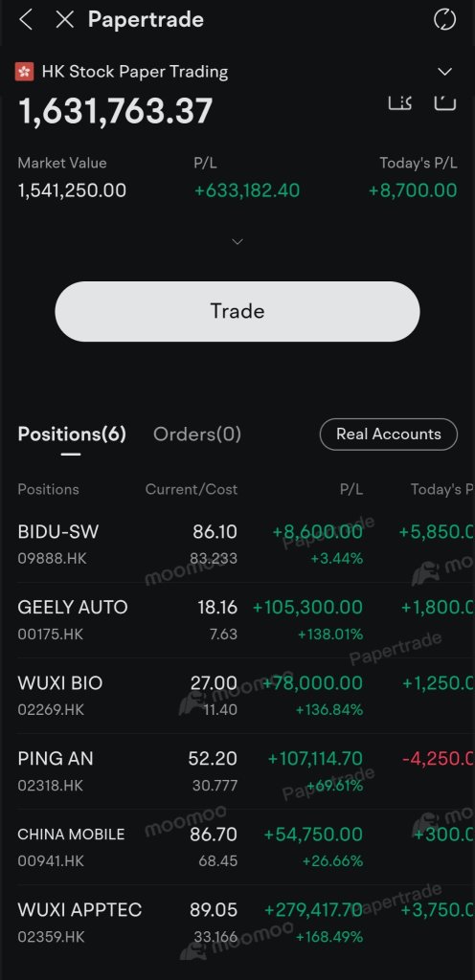Image resolution: width=475 pixels, height=980 pixels.
Task: Refresh account data with circular arrows icon
Action: point(445,19)
